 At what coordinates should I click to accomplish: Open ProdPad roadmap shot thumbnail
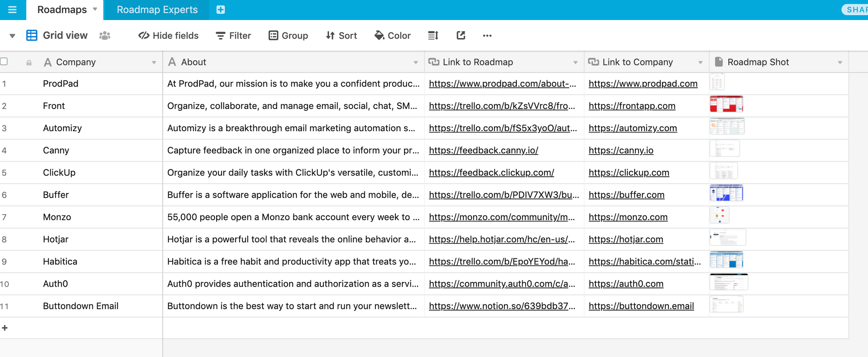(x=717, y=82)
